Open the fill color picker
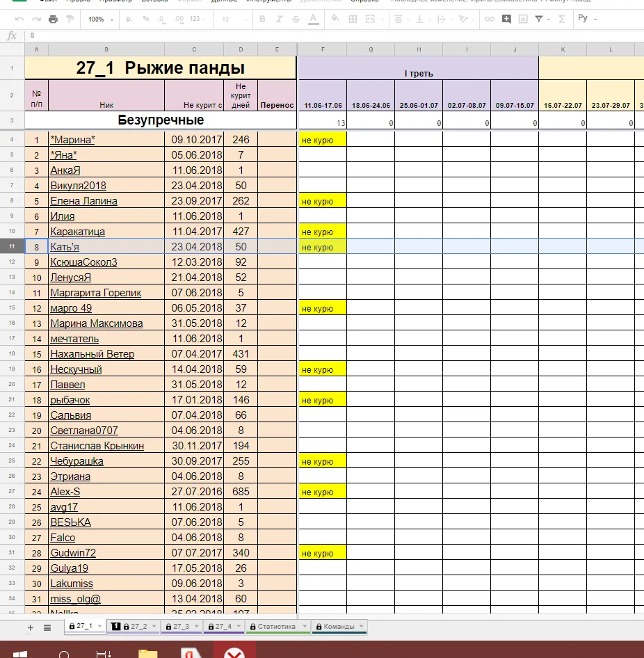Screen dimensions: 644x658 tap(335, 19)
